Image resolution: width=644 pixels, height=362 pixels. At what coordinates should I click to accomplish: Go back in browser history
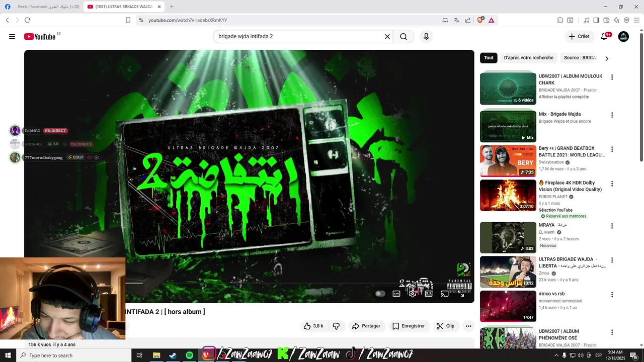tap(7, 20)
